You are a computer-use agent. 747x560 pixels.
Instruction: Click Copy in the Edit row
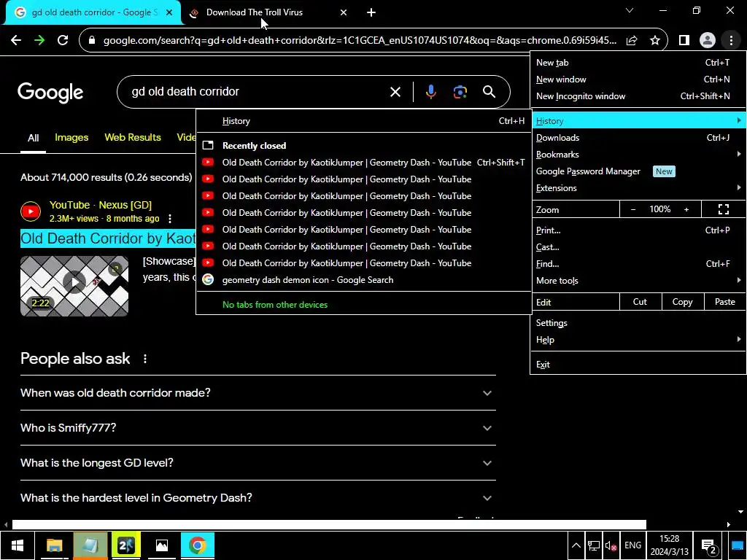pyautogui.click(x=682, y=302)
